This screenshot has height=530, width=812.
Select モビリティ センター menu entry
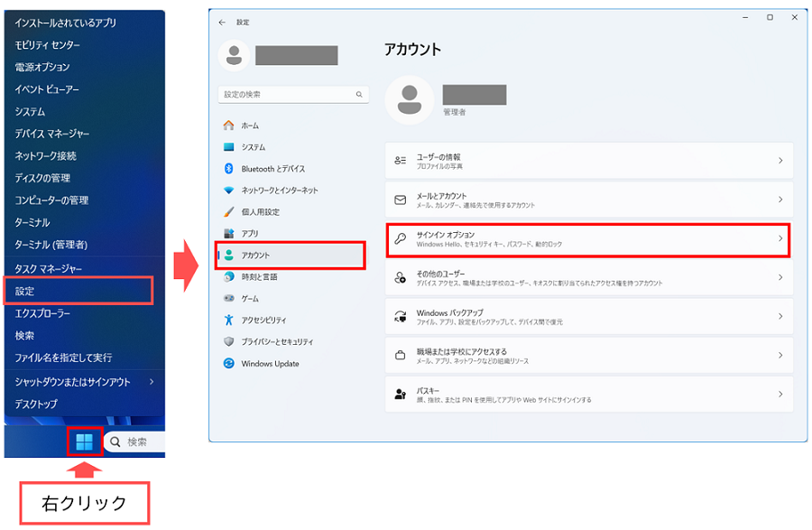[47, 45]
